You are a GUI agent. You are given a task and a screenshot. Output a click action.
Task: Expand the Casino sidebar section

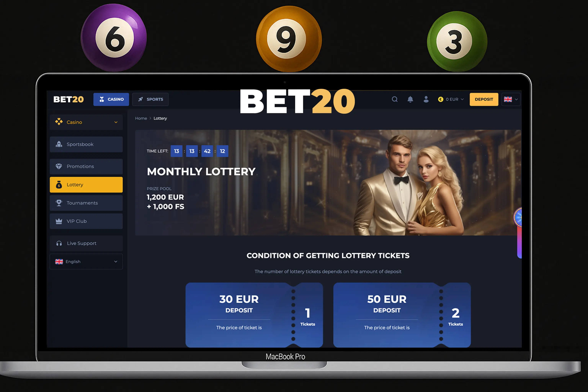(86, 122)
